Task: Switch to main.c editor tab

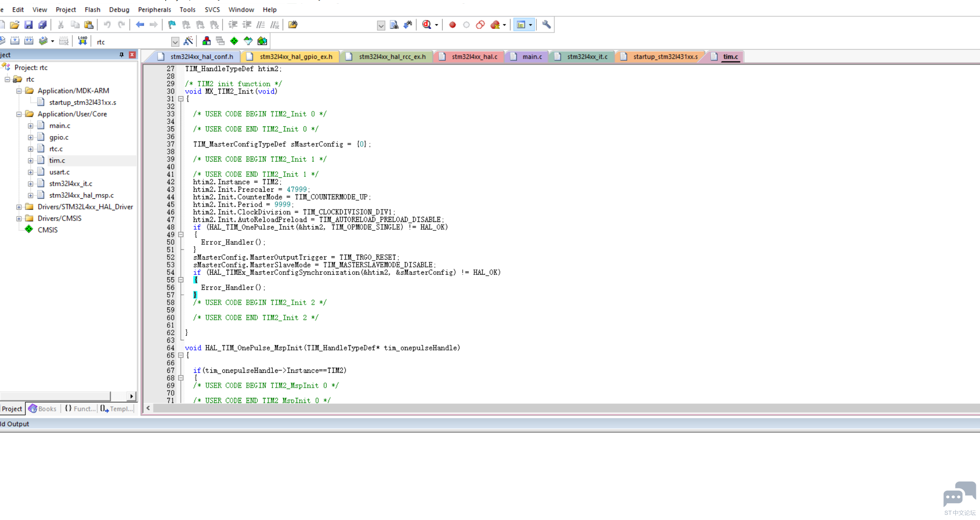Action: 528,57
